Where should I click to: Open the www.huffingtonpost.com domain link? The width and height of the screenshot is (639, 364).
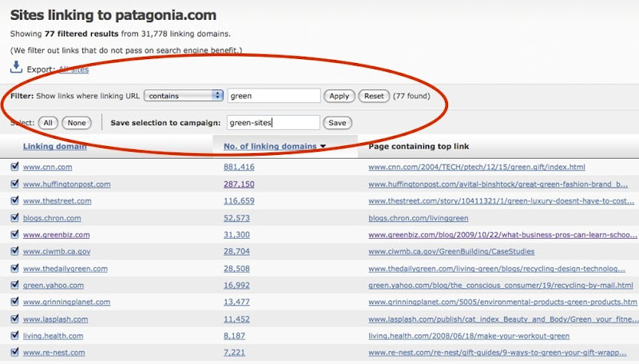coord(66,184)
